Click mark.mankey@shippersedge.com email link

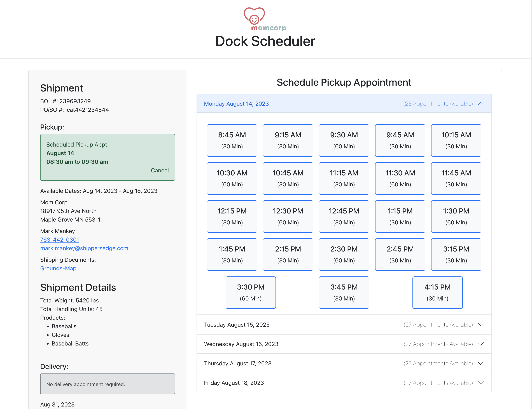(84, 248)
